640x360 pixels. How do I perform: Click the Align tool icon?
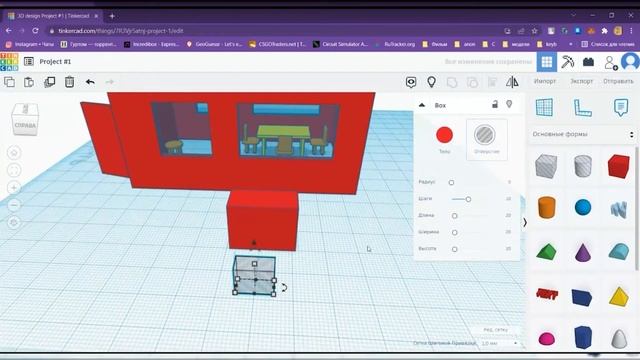pyautogui.click(x=492, y=82)
